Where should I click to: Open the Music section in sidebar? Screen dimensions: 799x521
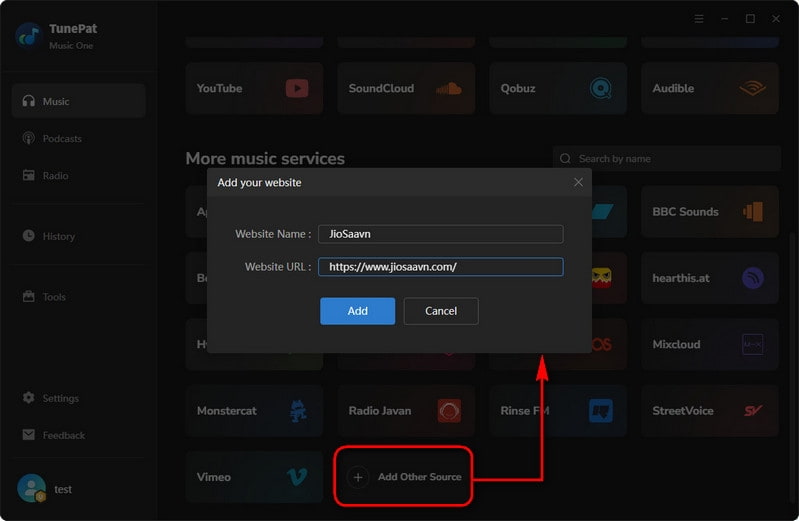[x=78, y=101]
